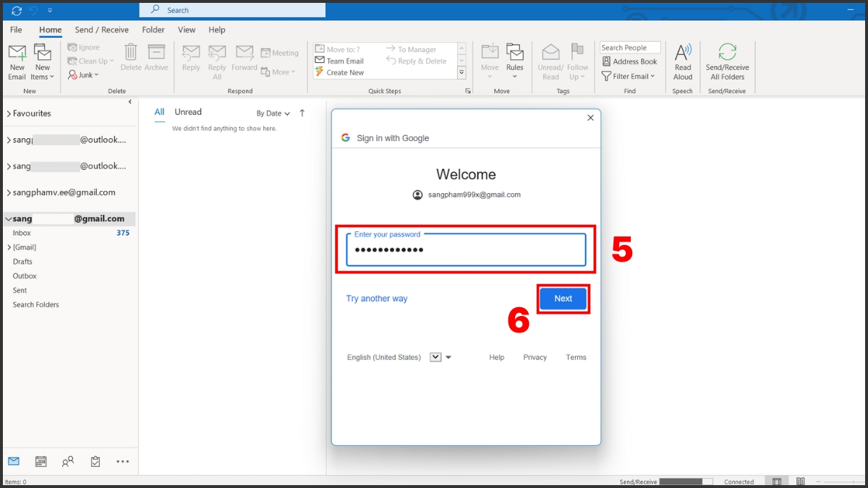The image size is (868, 488).
Task: Open the Customize Quick Access Toolbar arrow
Action: point(50,11)
